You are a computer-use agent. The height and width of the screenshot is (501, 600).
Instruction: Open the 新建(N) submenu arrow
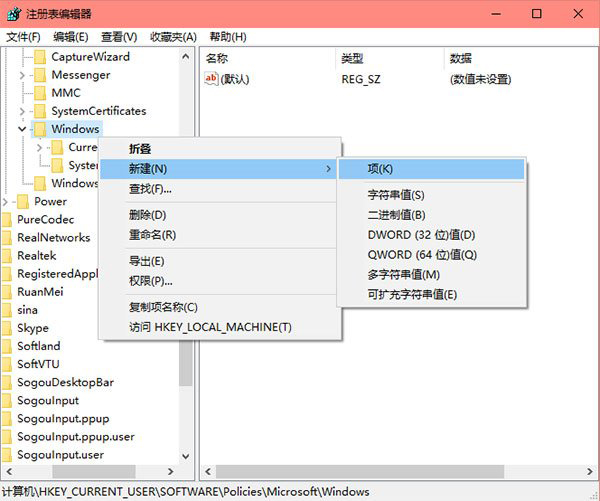tap(328, 169)
